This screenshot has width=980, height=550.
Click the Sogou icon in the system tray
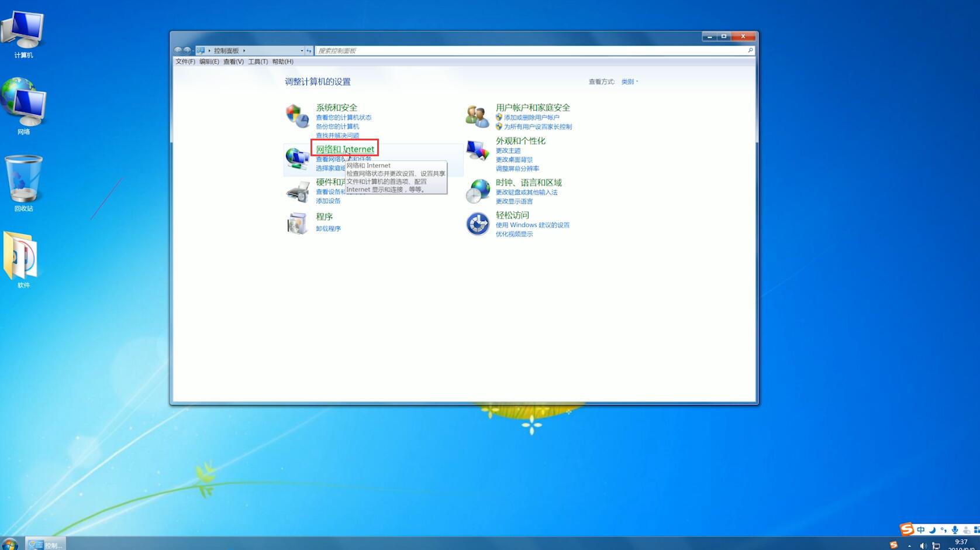pos(893,545)
